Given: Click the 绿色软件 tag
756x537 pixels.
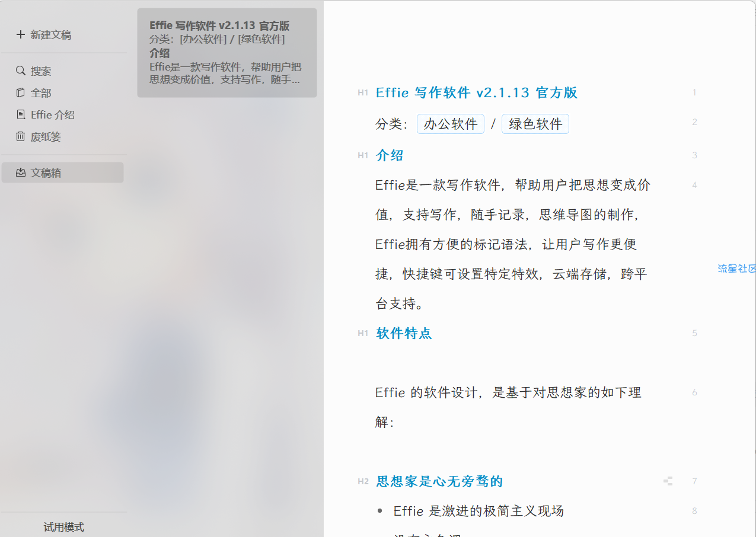Looking at the screenshot, I should point(535,124).
